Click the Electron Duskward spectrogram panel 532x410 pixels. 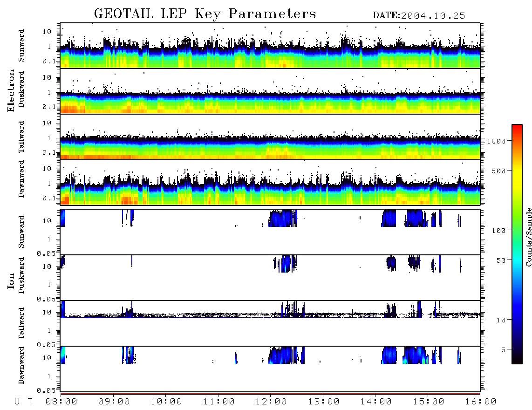click(x=270, y=91)
